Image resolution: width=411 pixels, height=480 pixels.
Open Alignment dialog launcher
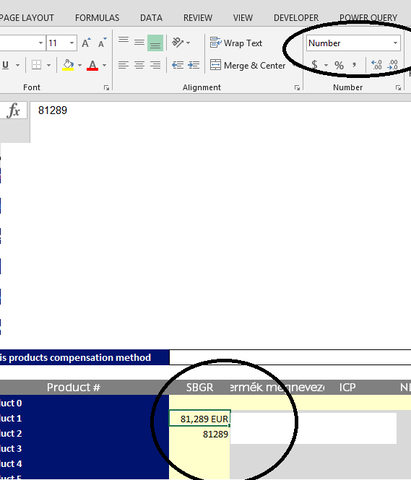tap(297, 88)
